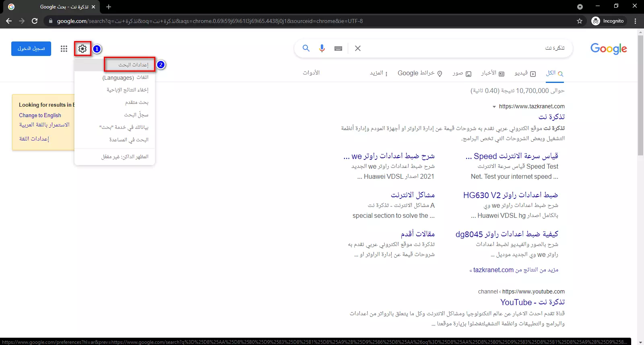Open the تذكرة نت main result title
Viewport: 644px width, 345px height.
(551, 117)
